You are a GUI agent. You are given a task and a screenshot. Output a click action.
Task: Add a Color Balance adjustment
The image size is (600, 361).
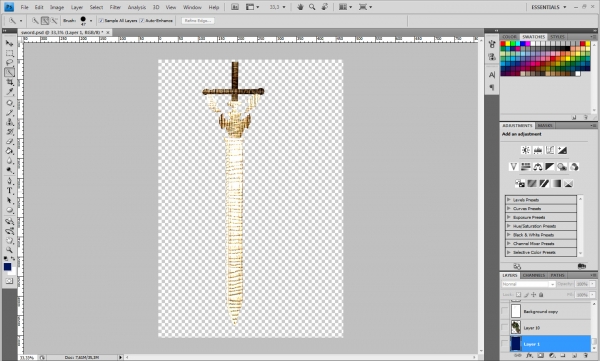coord(538,167)
